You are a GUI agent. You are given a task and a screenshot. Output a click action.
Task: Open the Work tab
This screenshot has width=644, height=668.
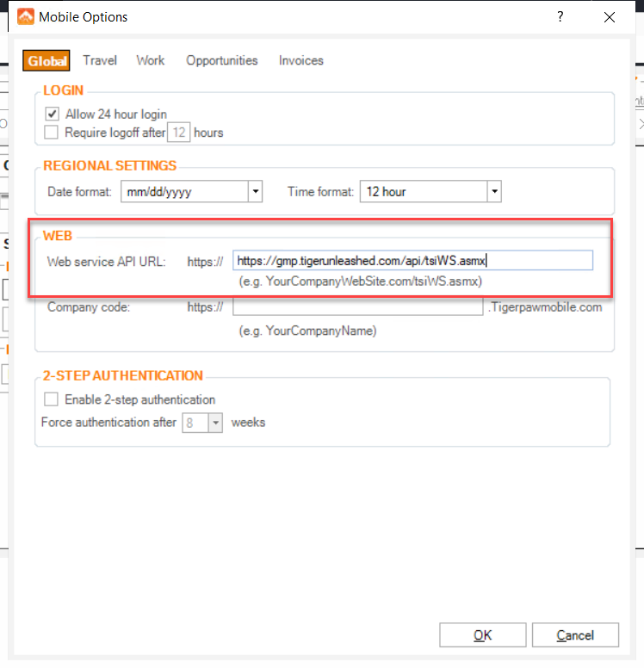click(x=151, y=60)
